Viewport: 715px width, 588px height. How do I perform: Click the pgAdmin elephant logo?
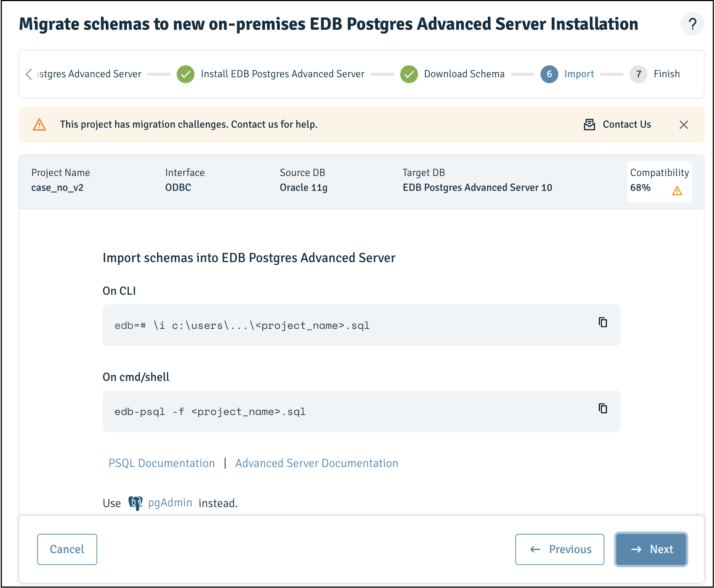point(136,503)
